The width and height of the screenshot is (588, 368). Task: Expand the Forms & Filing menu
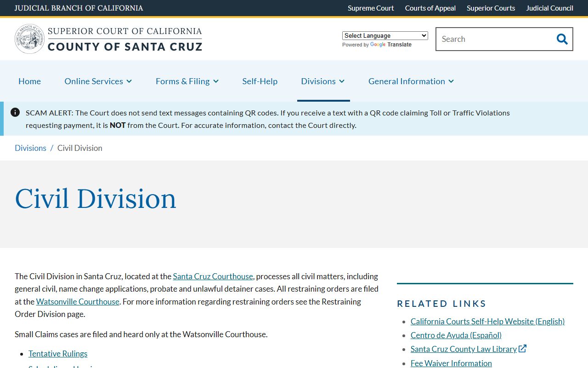click(187, 81)
